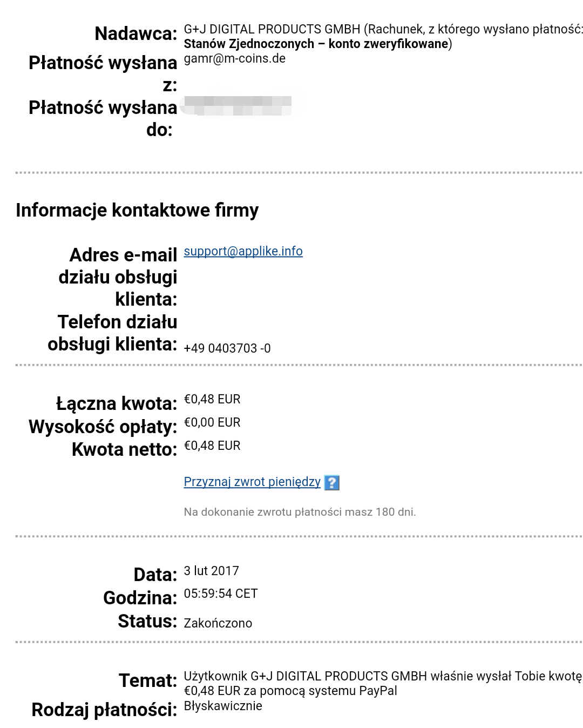This screenshot has height=728, width=583.
Task: Click the Godzina label
Action: click(140, 598)
